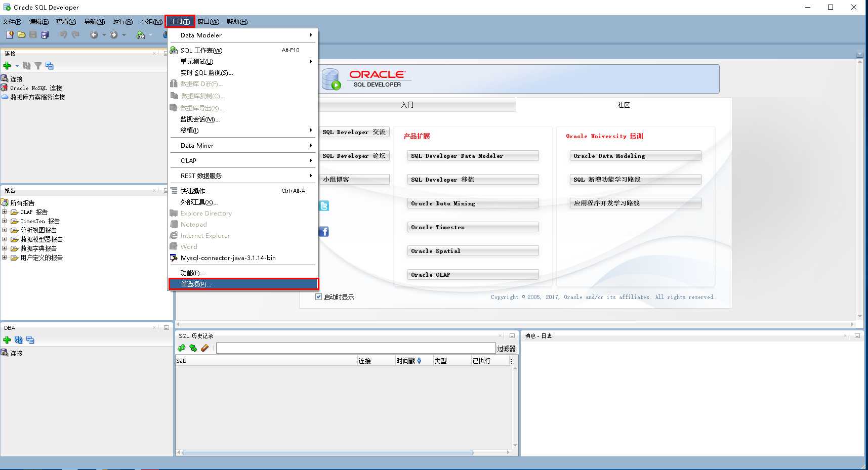Open dropdown arrow beside New Connection plus
Screen dimensions: 868x470
[17, 66]
